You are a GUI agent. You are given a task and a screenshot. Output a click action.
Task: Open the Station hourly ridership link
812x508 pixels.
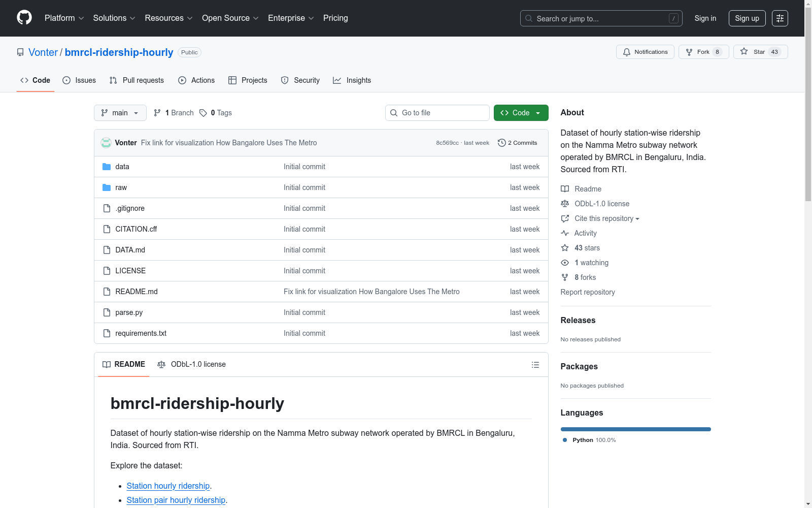168,486
